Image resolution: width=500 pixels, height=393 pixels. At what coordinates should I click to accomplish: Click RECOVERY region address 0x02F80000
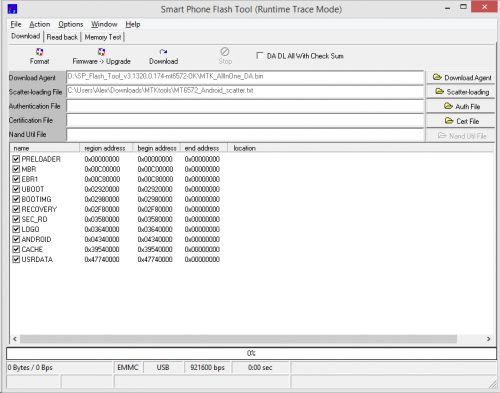click(102, 209)
